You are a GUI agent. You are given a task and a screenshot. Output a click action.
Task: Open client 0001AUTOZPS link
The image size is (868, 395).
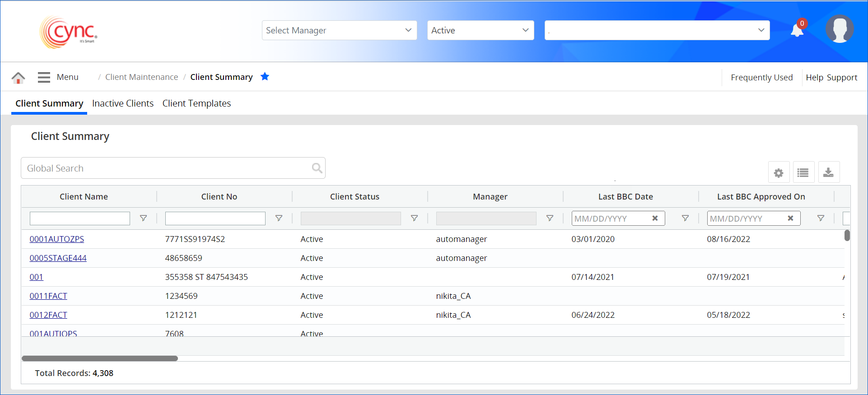point(57,239)
